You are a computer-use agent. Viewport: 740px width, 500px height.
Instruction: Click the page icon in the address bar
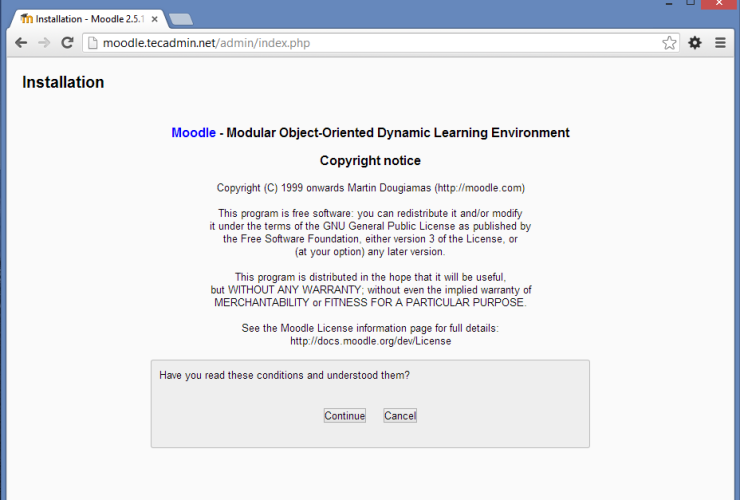coord(92,43)
